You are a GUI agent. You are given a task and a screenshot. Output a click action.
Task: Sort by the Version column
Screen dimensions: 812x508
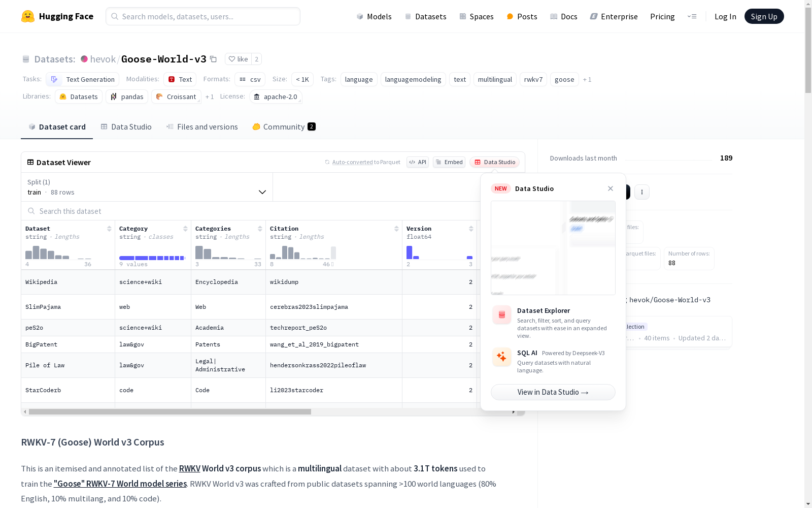point(471,229)
